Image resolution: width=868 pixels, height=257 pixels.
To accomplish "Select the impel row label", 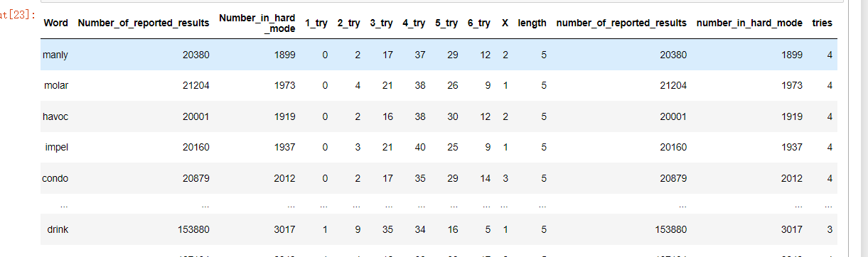I will coord(56,148).
